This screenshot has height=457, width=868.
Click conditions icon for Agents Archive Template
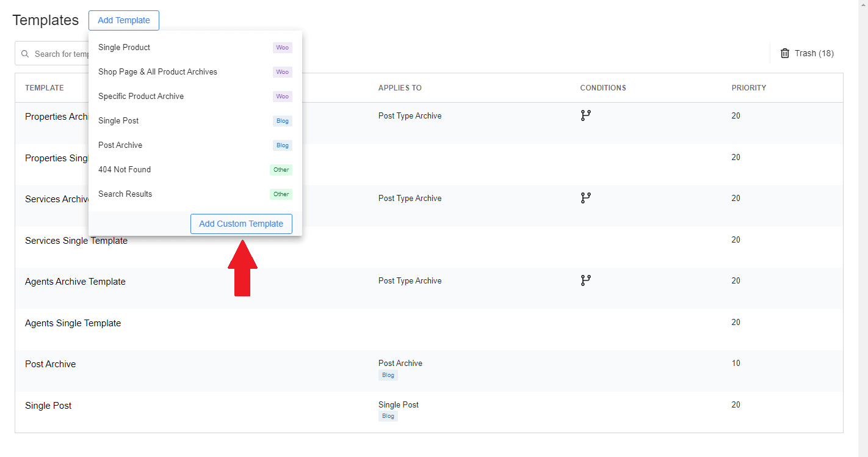tap(585, 280)
